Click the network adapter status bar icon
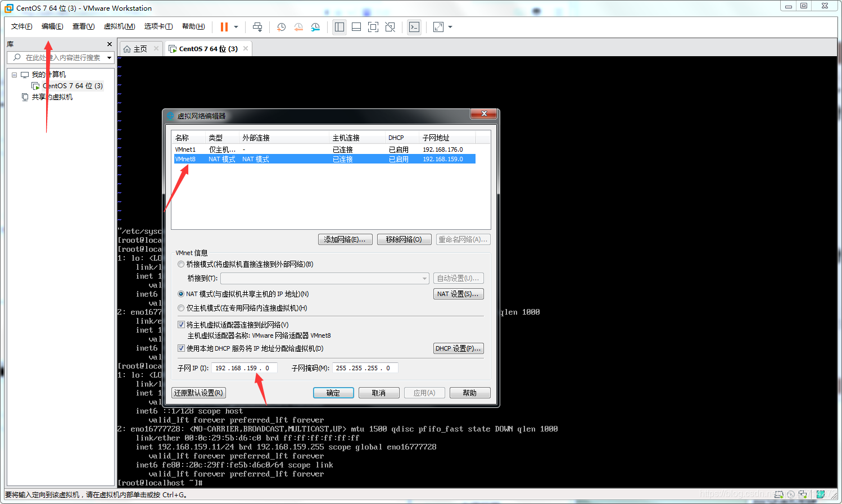The image size is (842, 504). (x=803, y=494)
